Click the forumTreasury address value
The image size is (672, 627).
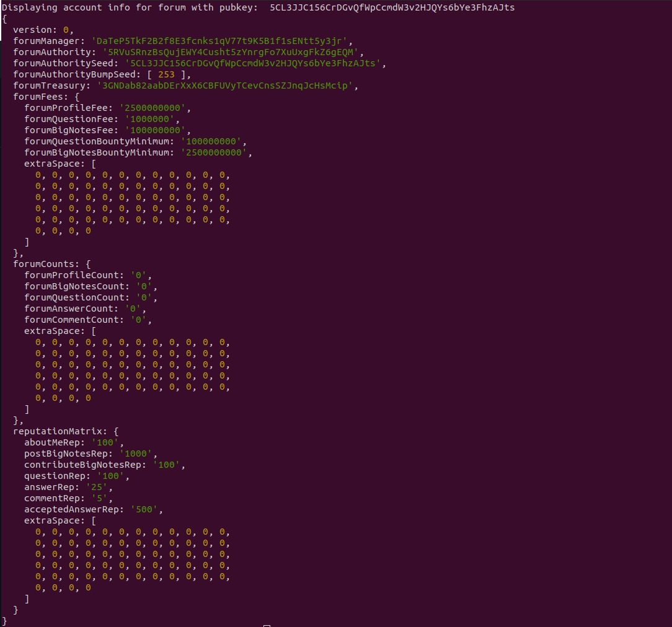pos(228,85)
